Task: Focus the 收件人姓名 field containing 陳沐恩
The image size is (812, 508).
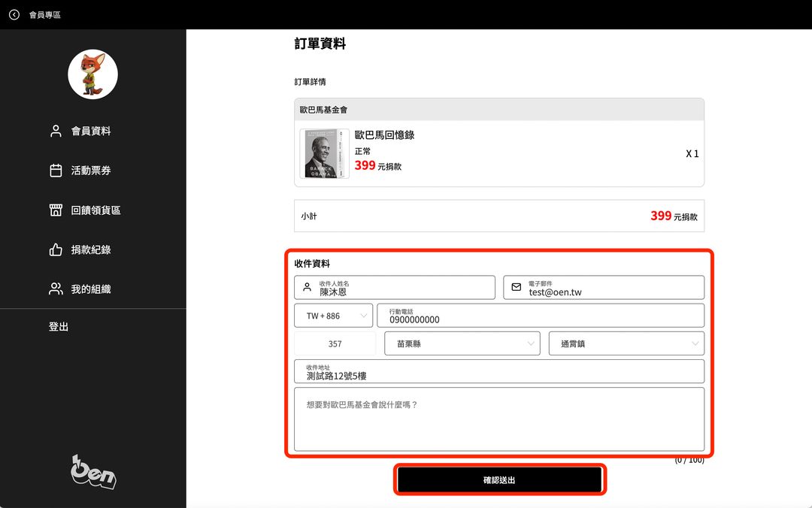Action: pyautogui.click(x=395, y=287)
